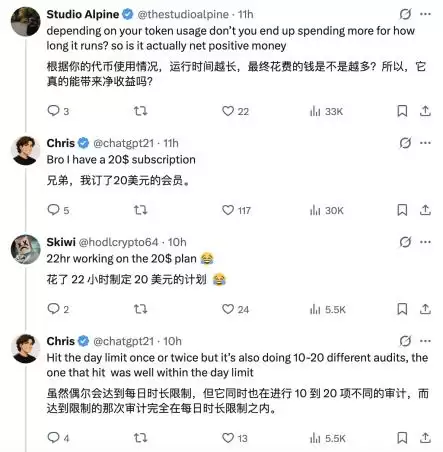Share Chris's day limit tweet

[x=425, y=438]
